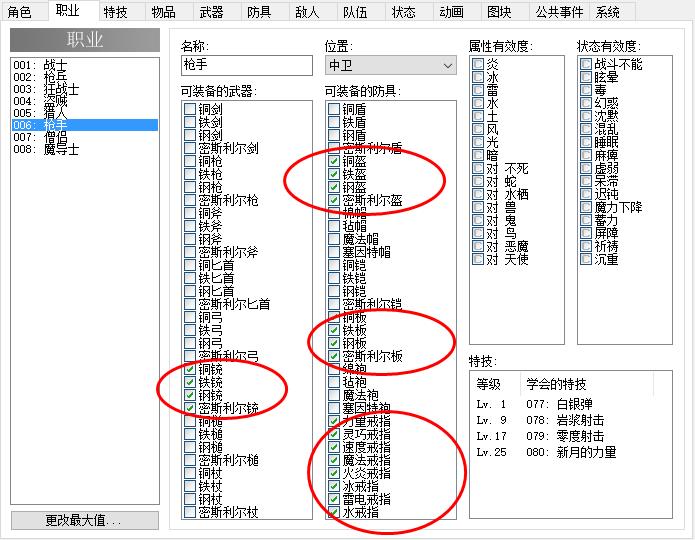
Task: Click the 更改最大值 button
Action: tap(85, 520)
